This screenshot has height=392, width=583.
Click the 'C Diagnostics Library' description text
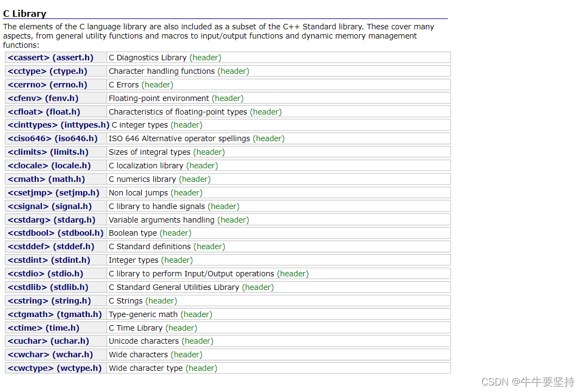[148, 58]
